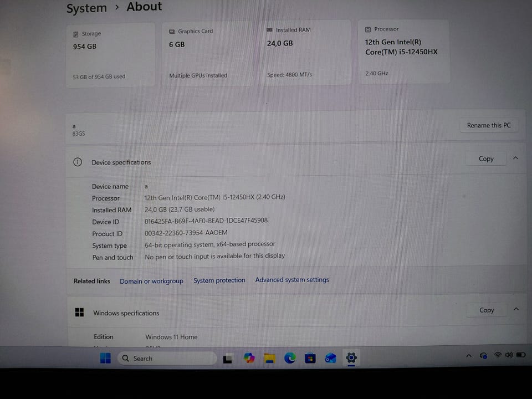Click '24,0 GB (23,7 GB usable)' text
532x399 pixels.
[180, 209]
